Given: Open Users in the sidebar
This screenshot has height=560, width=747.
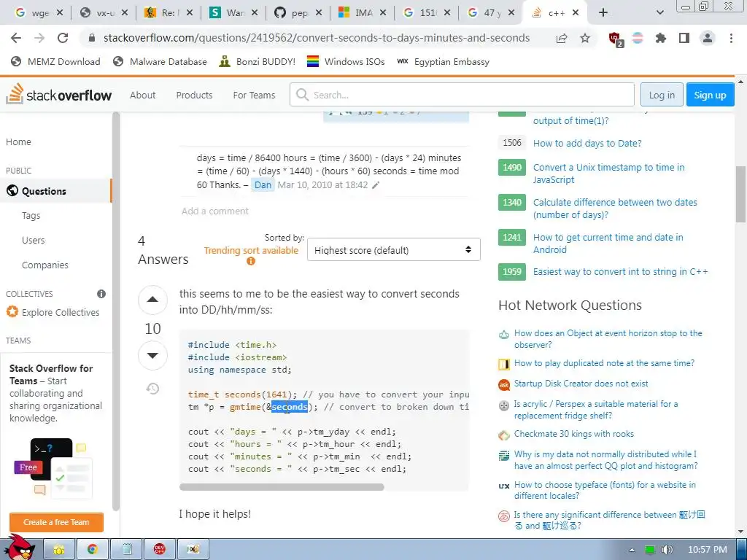Looking at the screenshot, I should pyautogui.click(x=34, y=241).
